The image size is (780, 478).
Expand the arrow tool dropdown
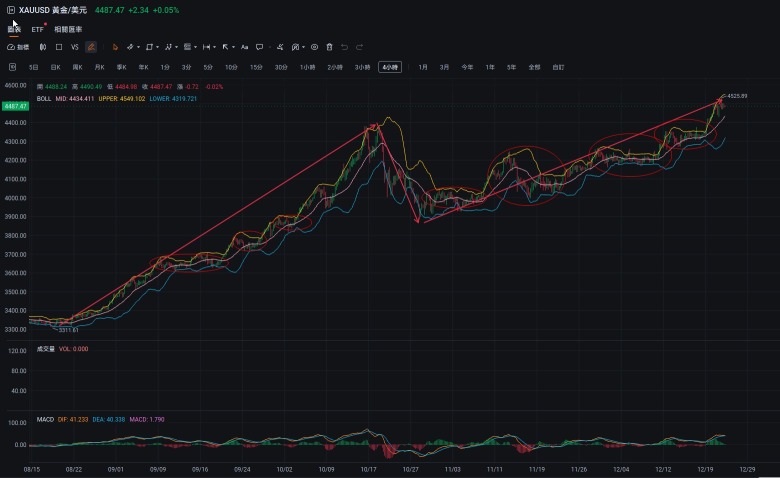click(x=233, y=47)
